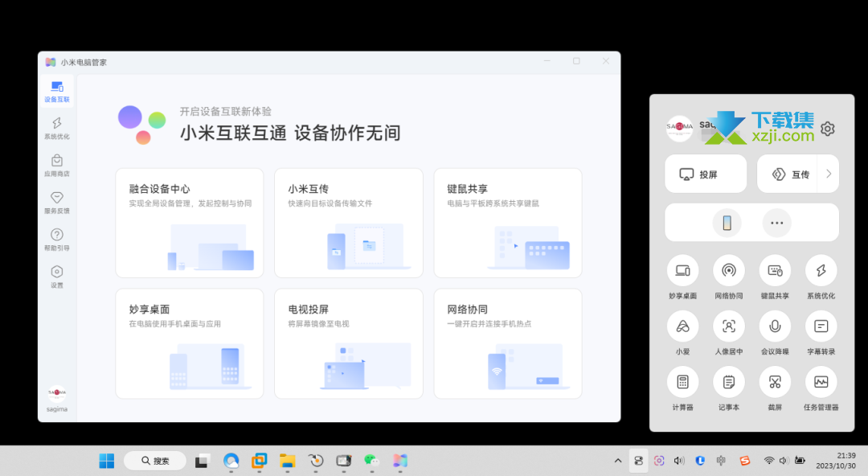
Task: Open the gear settings in the quick panel
Action: tap(828, 129)
